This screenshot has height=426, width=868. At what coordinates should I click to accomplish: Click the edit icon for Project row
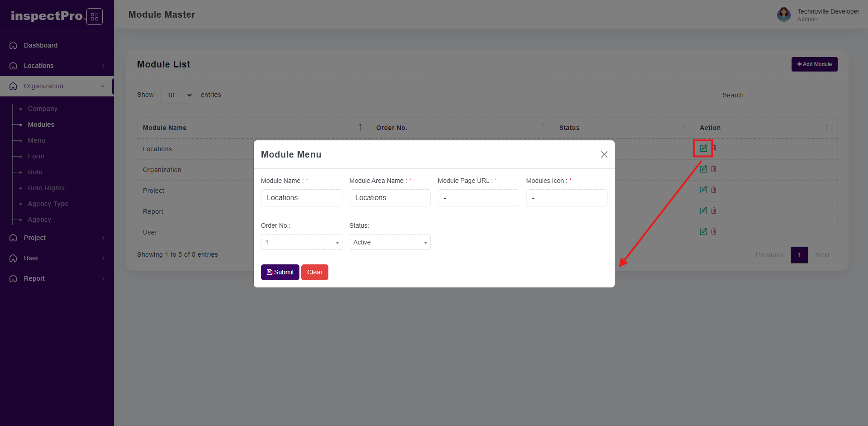(x=703, y=190)
